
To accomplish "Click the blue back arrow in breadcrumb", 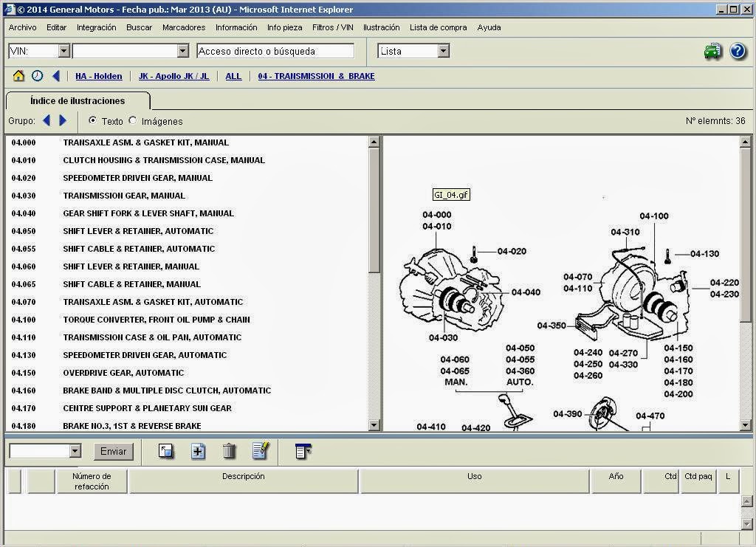I will pos(56,75).
